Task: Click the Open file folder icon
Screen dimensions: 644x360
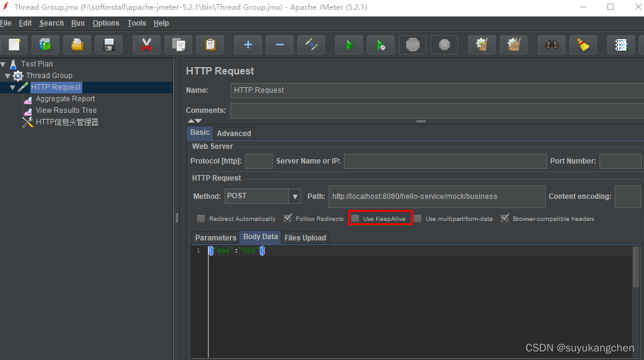Action: [77, 45]
